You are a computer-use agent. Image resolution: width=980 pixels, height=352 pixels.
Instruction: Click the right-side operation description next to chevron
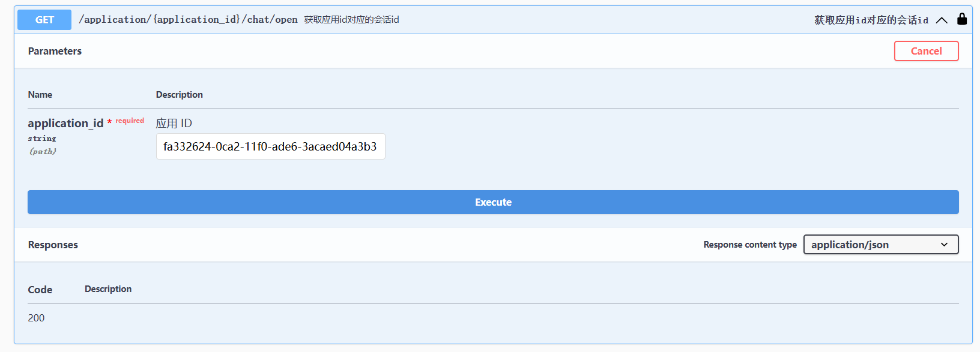tap(871, 20)
